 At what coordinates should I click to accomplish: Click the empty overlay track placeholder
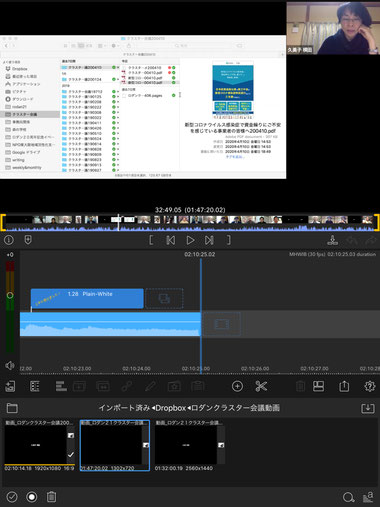tap(164, 298)
